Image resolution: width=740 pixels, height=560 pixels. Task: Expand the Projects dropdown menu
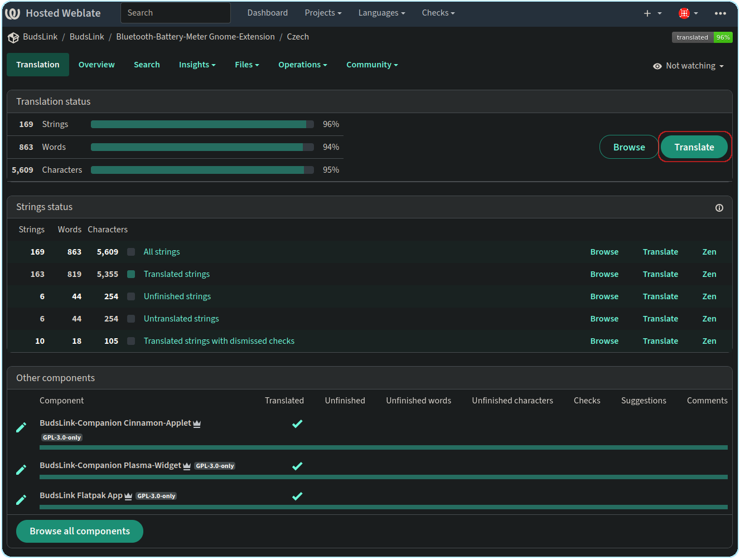tap(323, 13)
